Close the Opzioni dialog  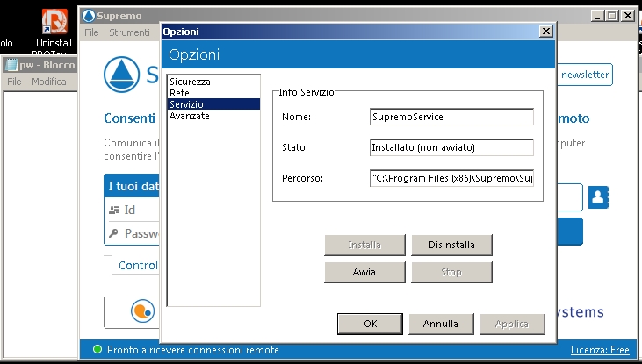coord(545,32)
